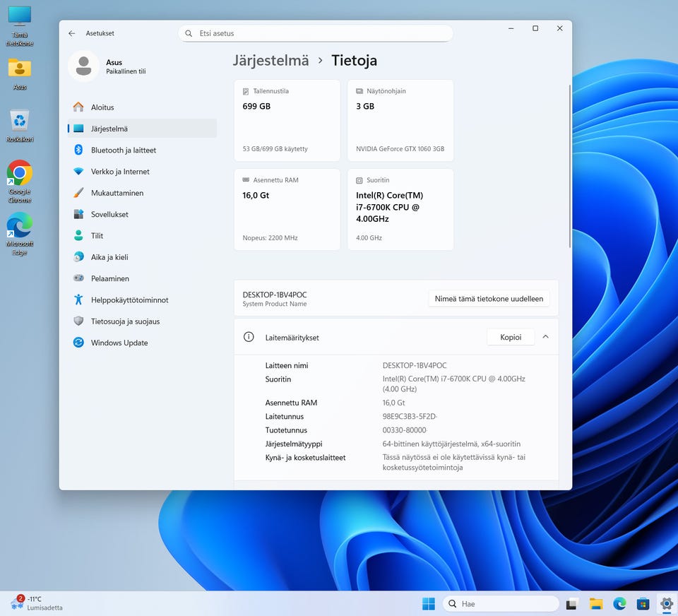
Task: Click the back arrow in Asetukset
Action: [71, 33]
